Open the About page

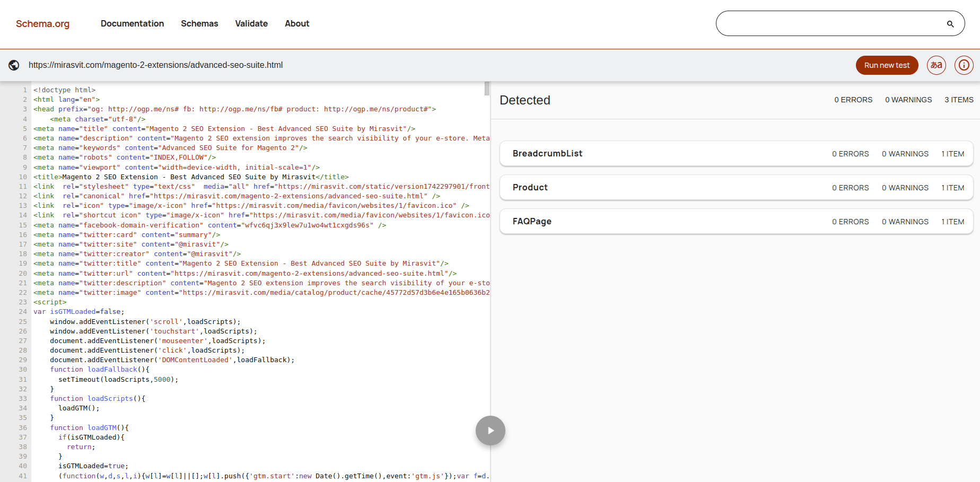[x=296, y=23]
